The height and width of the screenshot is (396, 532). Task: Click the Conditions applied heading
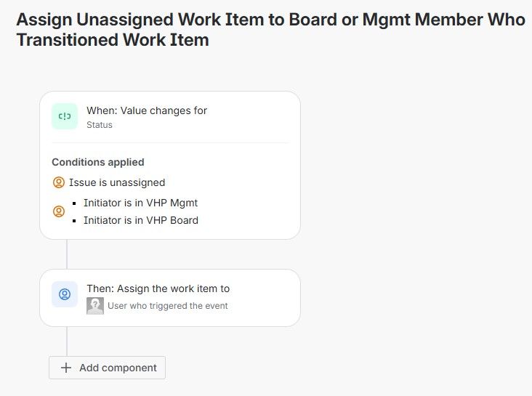98,162
